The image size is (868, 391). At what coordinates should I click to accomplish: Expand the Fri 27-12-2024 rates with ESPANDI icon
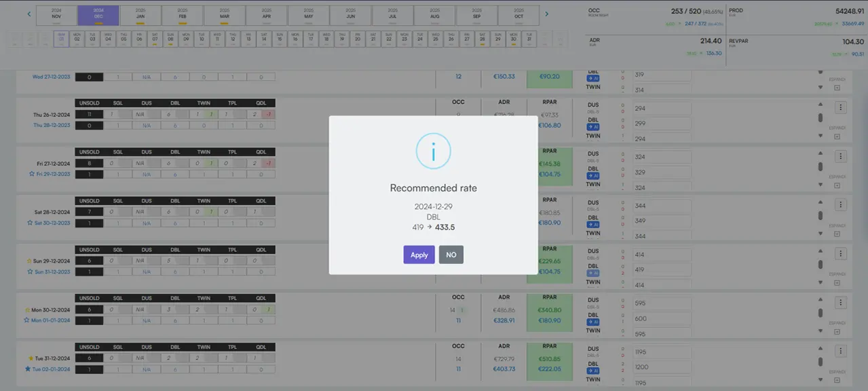837,185
